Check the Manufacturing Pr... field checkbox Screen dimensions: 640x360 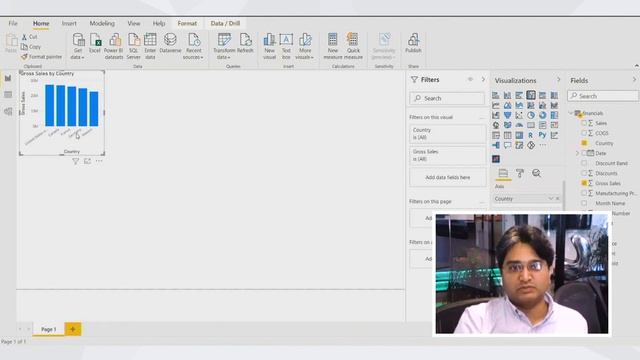(584, 193)
